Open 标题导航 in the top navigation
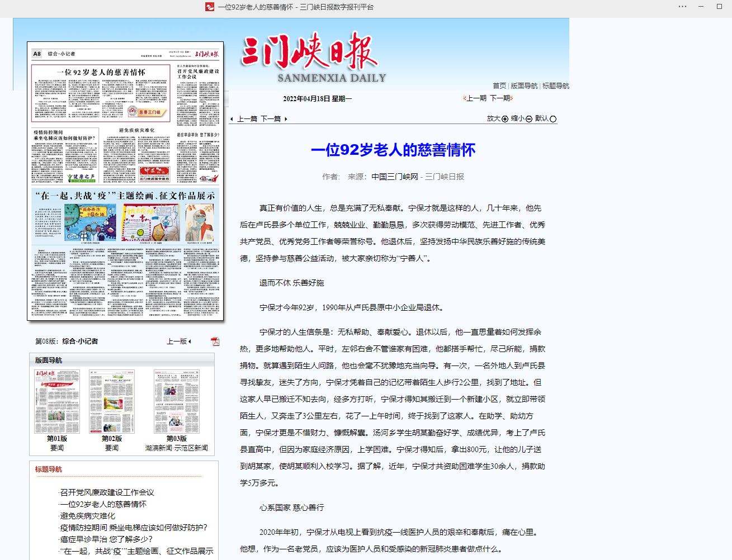 tap(555, 86)
